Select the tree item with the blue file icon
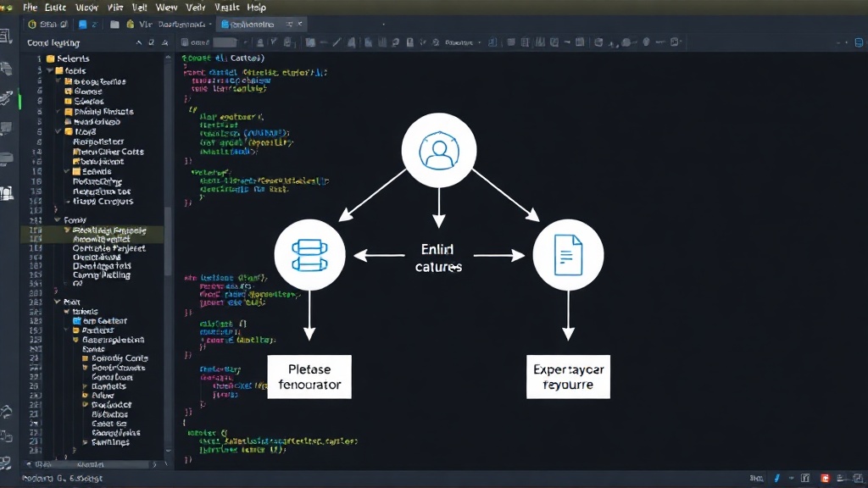 100,321
